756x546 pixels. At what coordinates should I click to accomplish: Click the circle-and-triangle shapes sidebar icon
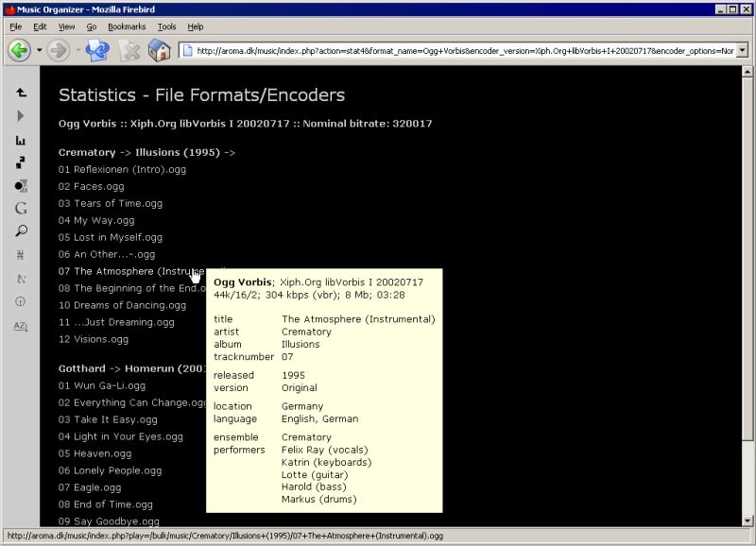21,185
